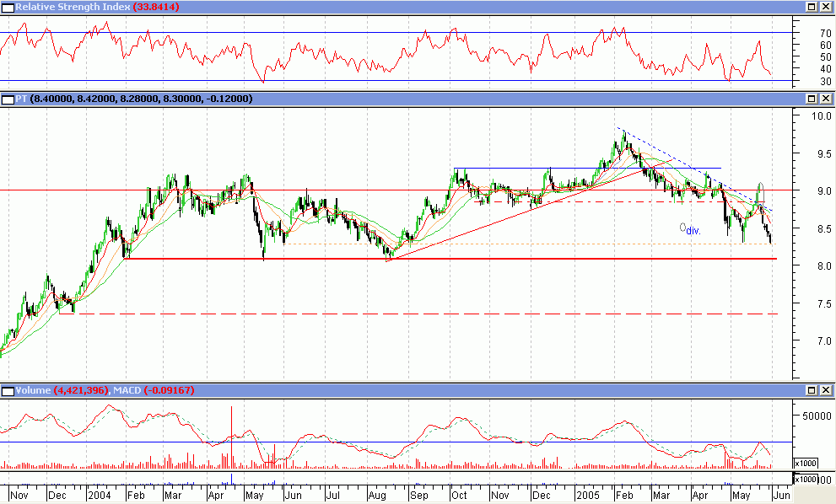Close the PT price chart pane
Image resolution: width=836 pixels, height=504 pixels.
pyautogui.click(x=825, y=99)
